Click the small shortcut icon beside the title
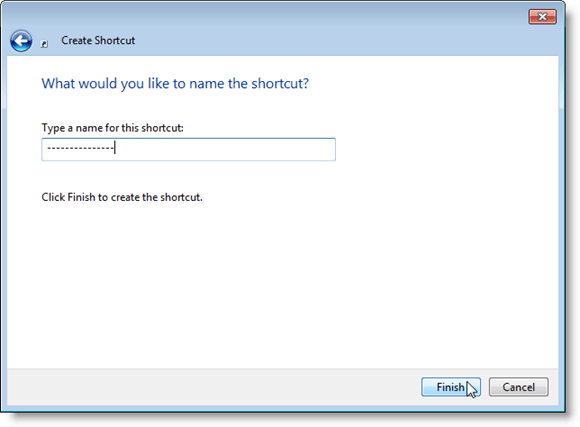The width and height of the screenshot is (580, 427). (44, 44)
